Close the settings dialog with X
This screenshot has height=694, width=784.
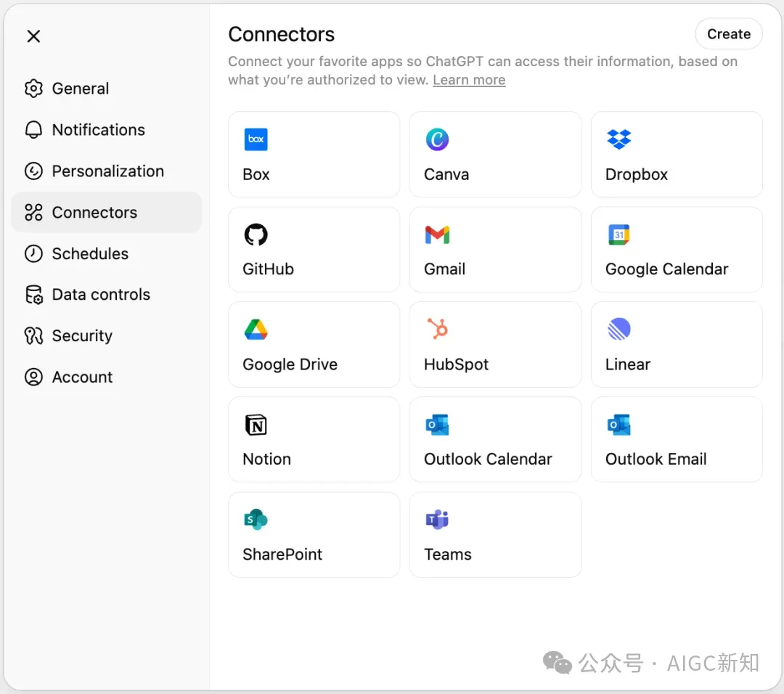coord(33,36)
